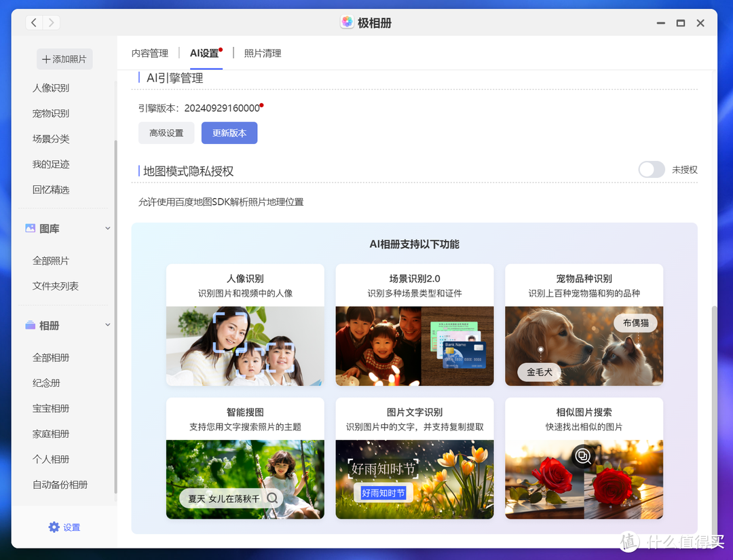
Task: Click the 图库 gallery picture icon
Action: pos(30,229)
